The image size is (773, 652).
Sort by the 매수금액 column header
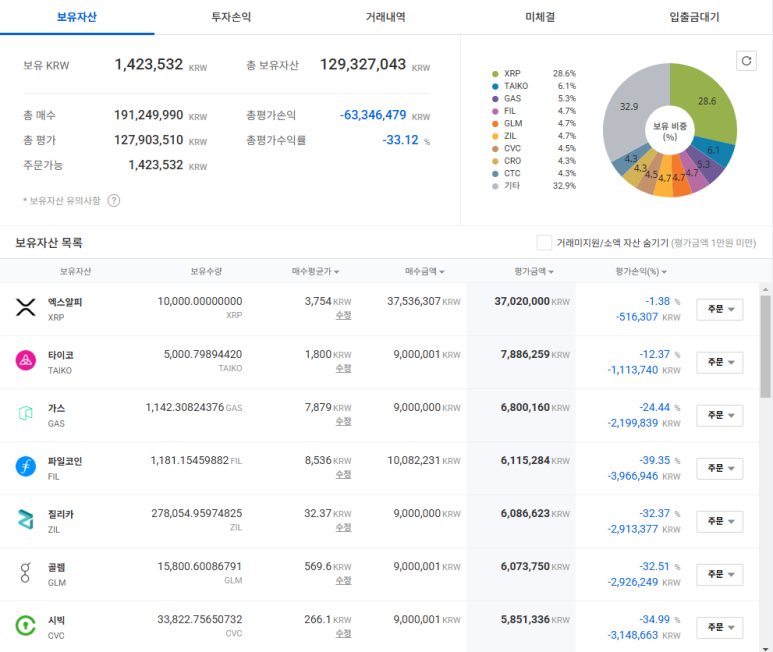pos(424,272)
